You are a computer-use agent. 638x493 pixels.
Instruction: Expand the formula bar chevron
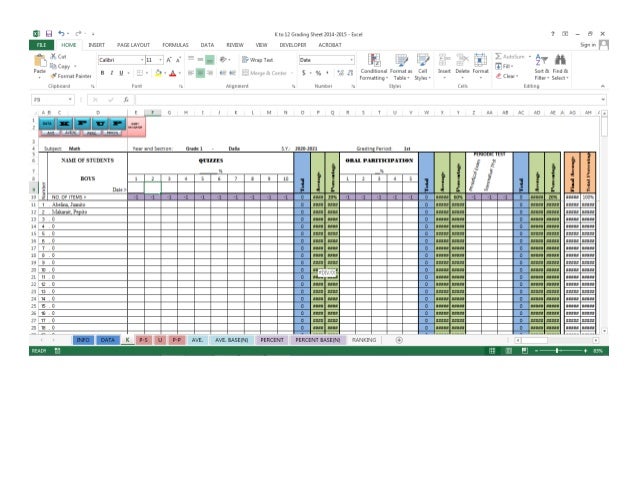coord(603,100)
